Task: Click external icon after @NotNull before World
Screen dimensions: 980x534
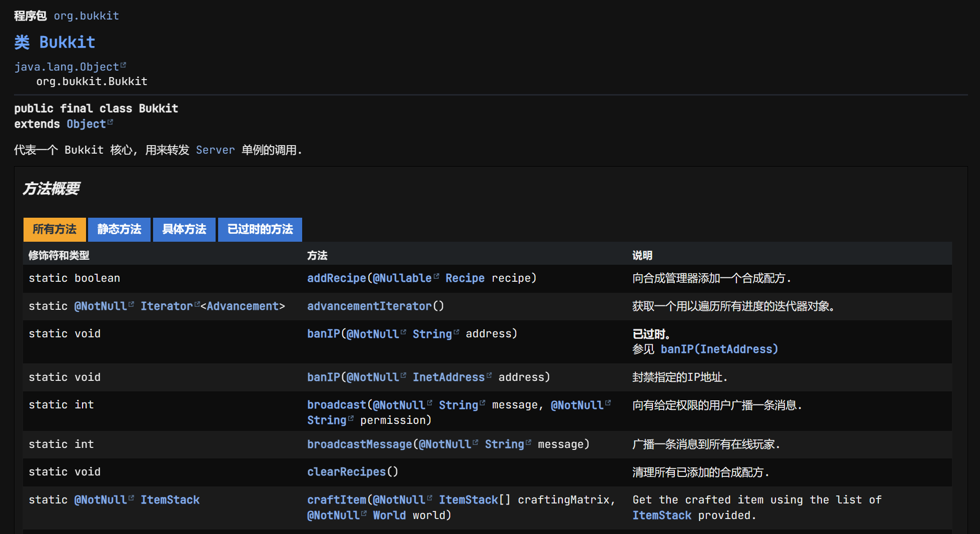Action: 364,513
